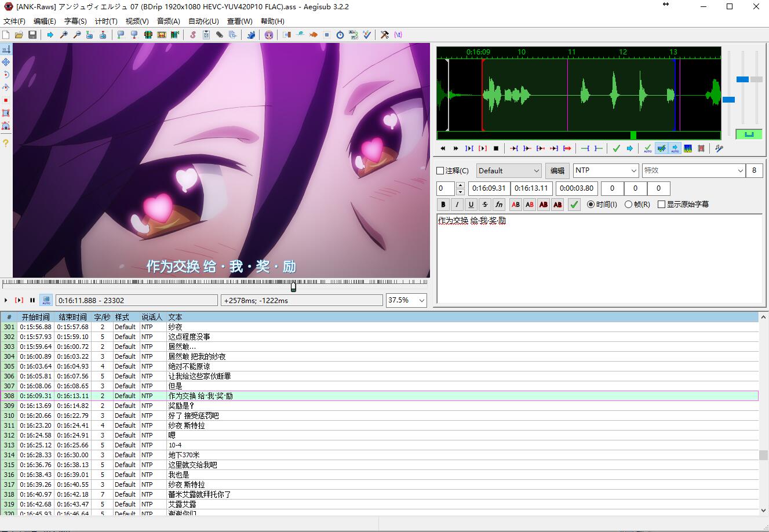Open the Default style dropdown

(509, 170)
